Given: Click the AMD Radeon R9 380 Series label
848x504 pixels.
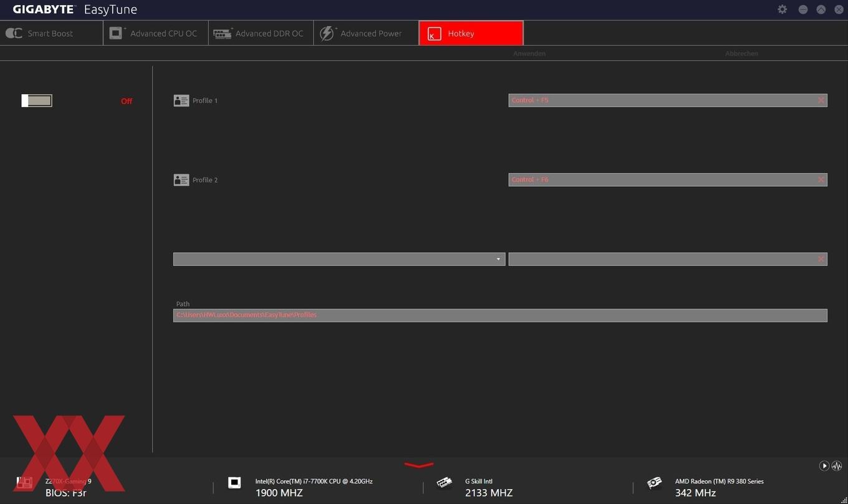Looking at the screenshot, I should (x=719, y=481).
